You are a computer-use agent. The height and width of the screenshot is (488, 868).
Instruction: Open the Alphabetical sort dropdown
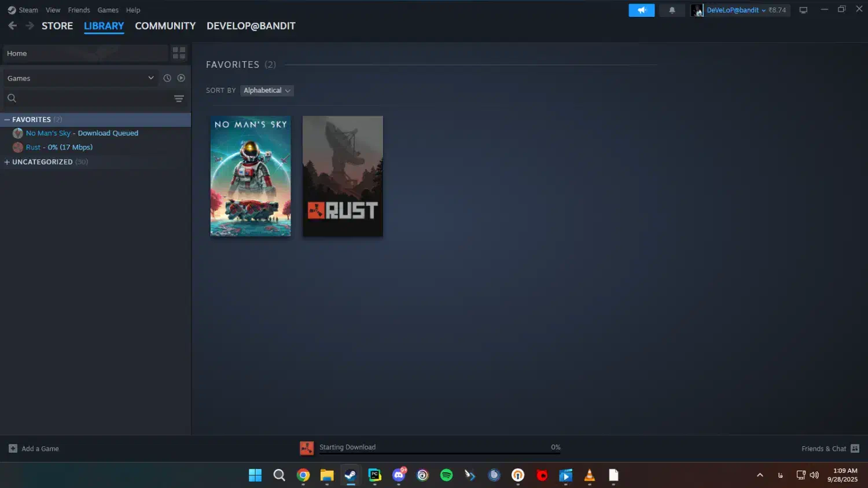(x=267, y=90)
